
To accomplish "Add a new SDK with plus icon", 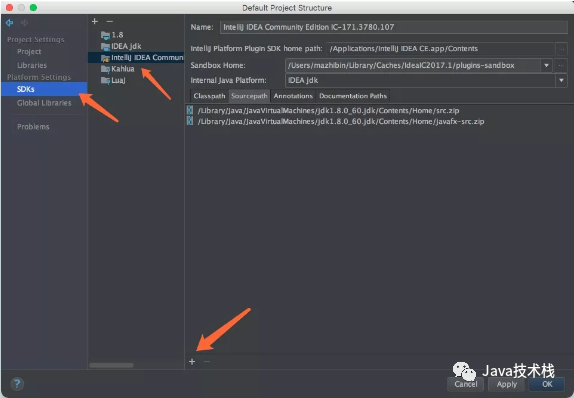I will click(x=95, y=22).
